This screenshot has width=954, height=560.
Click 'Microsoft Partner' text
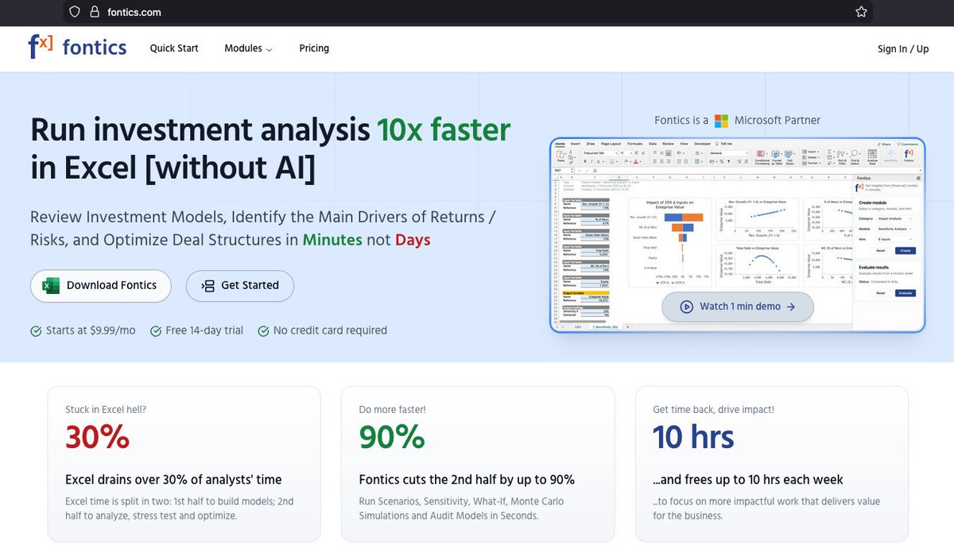pyautogui.click(x=778, y=121)
